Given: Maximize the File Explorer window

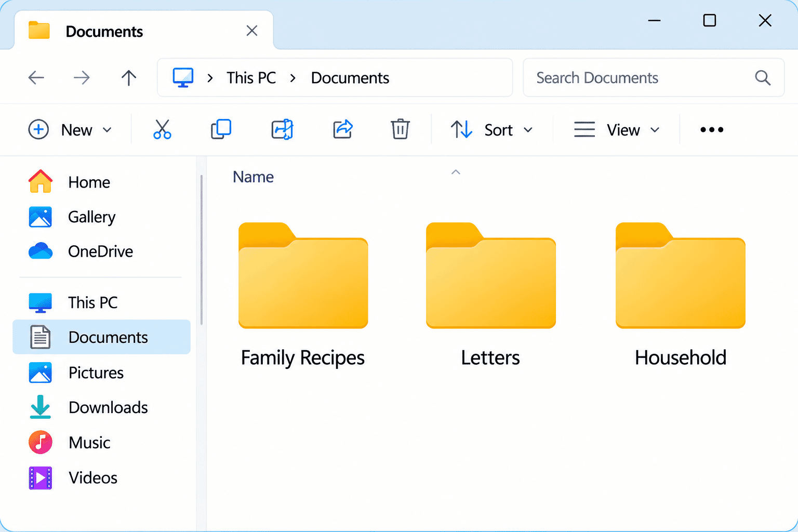Looking at the screenshot, I should (x=710, y=21).
